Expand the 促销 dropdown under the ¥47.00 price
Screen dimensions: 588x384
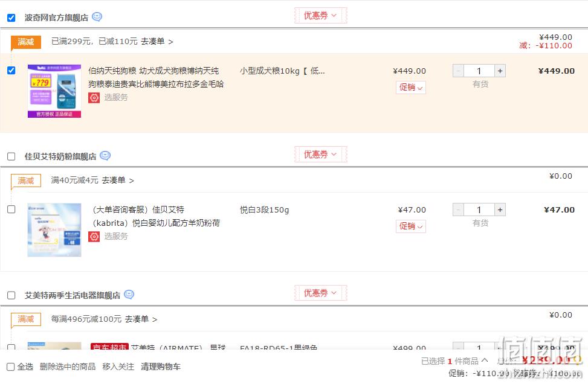coord(410,226)
